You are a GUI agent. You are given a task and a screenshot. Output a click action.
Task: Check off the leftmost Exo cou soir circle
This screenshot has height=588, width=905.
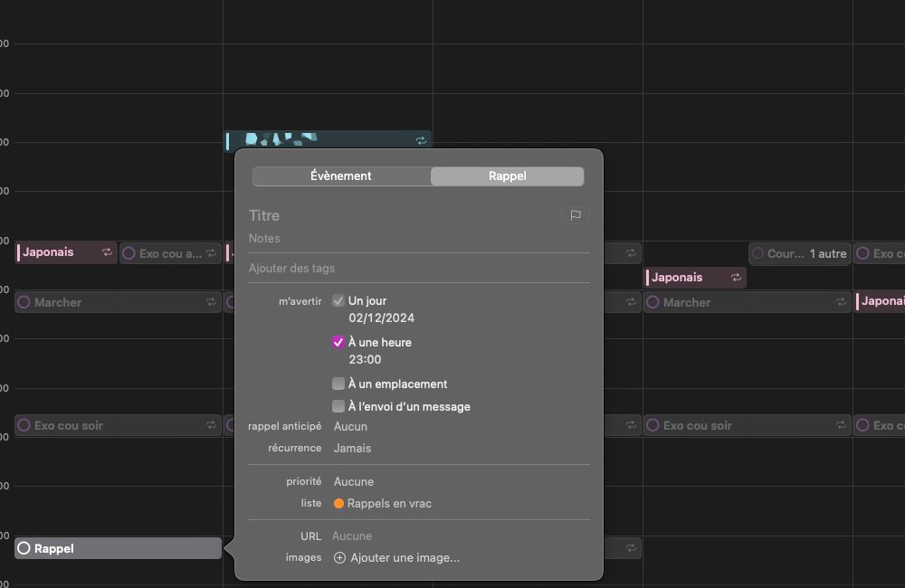(x=24, y=425)
